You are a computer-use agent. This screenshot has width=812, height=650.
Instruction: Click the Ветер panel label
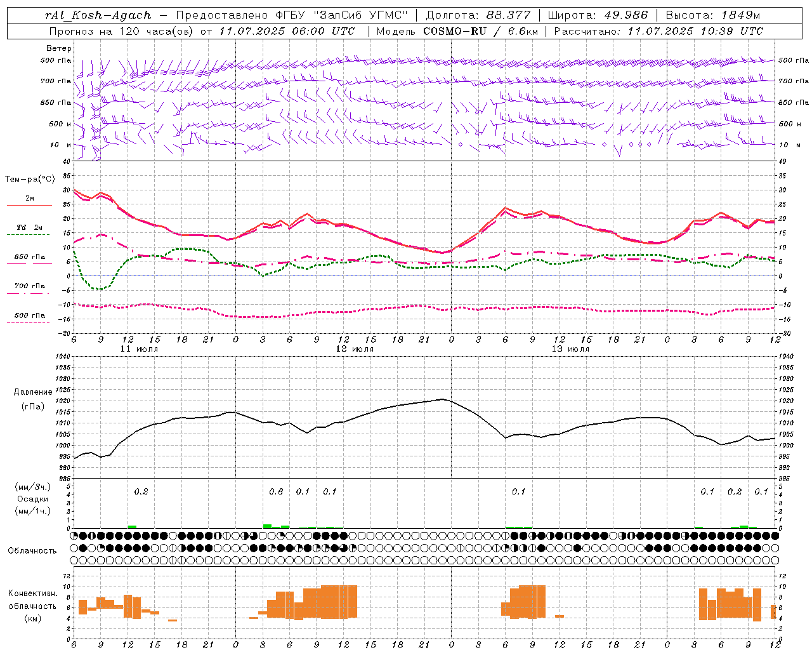[58, 48]
